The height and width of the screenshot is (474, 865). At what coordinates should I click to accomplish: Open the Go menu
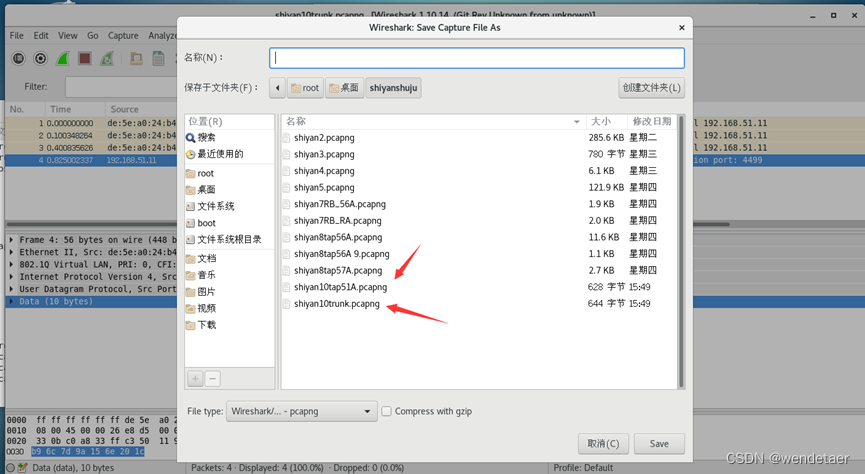93,35
